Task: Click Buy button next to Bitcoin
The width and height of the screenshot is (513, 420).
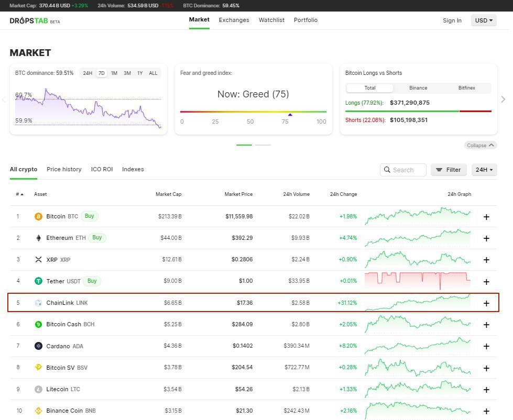Action: (x=89, y=216)
